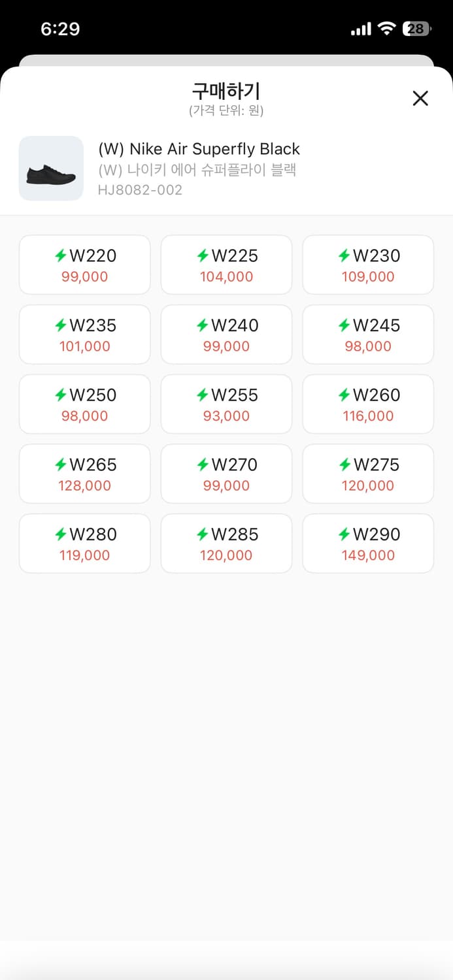453x980 pixels.
Task: Tap size W245 priced 98,000
Action: [x=368, y=335]
